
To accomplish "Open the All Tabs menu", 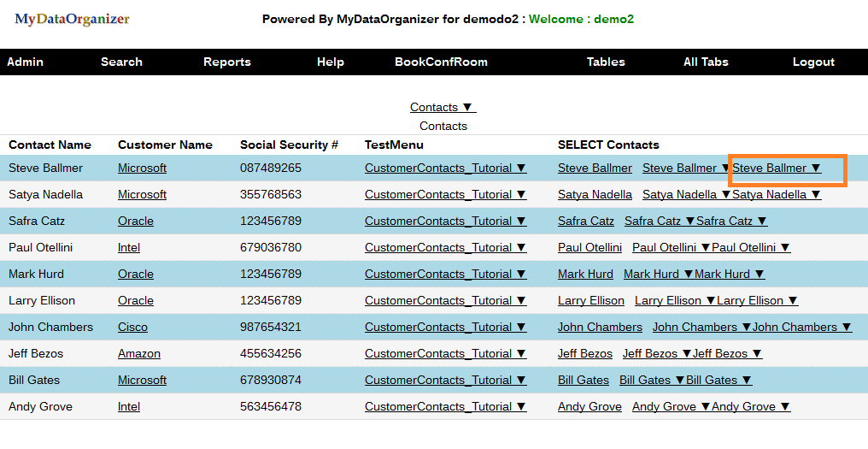I will [x=706, y=62].
